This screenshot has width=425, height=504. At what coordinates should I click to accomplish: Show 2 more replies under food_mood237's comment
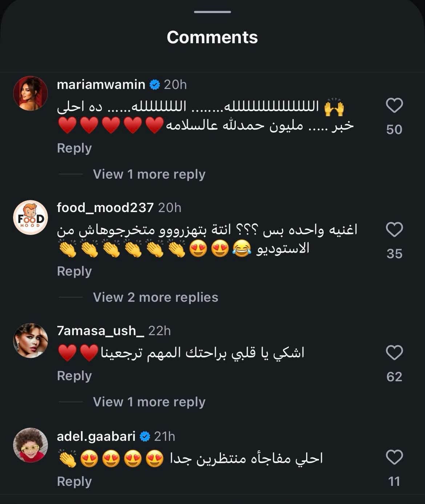point(155,297)
